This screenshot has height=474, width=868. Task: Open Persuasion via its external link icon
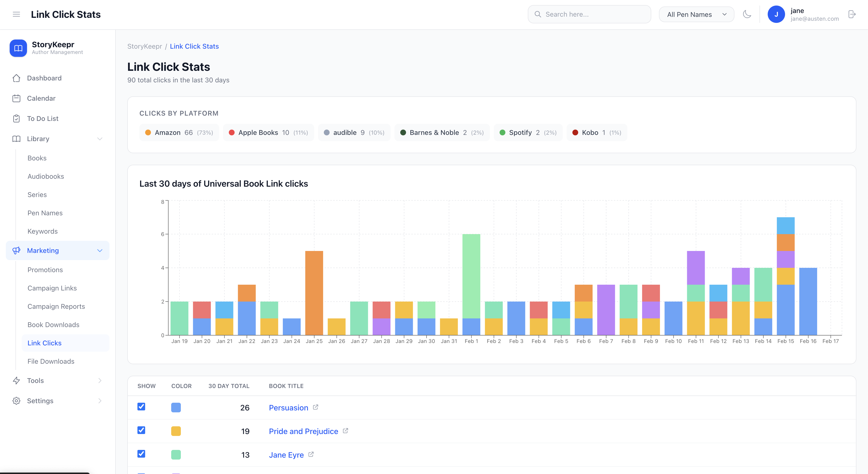(315, 407)
